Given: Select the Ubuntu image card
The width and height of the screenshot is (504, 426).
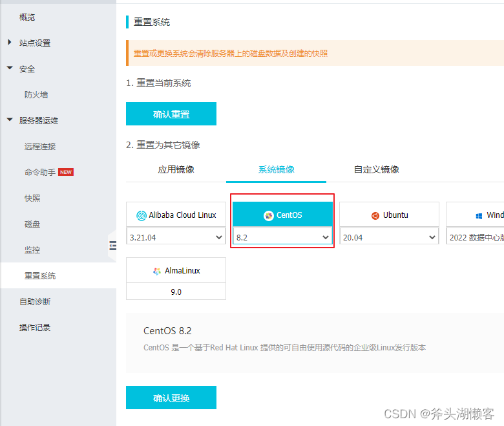Looking at the screenshot, I should coord(389,215).
